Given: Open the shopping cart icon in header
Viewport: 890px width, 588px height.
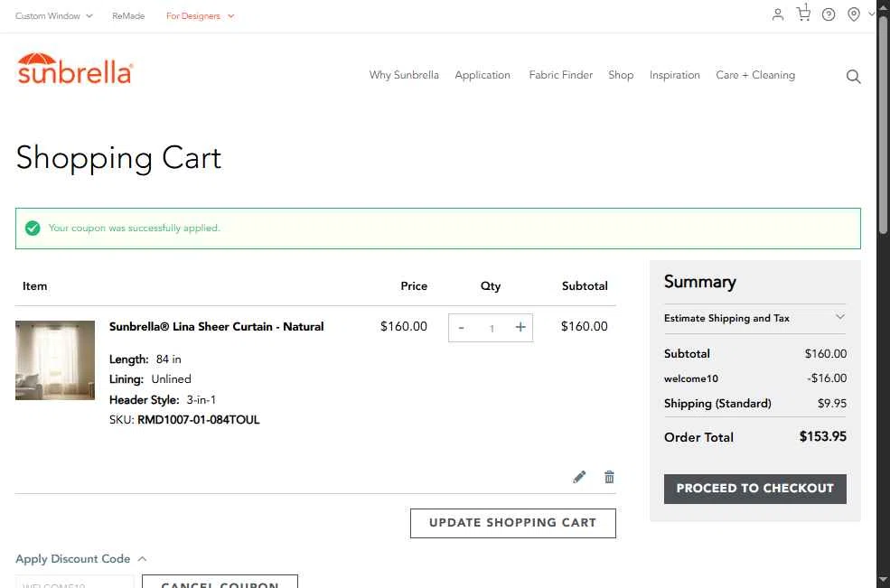Looking at the screenshot, I should coord(803,13).
